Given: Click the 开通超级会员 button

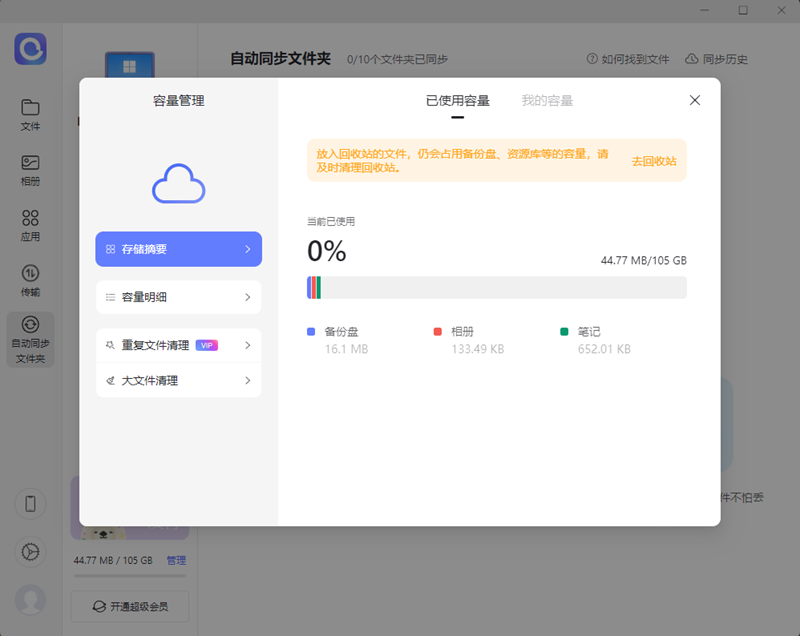Looking at the screenshot, I should tap(129, 606).
